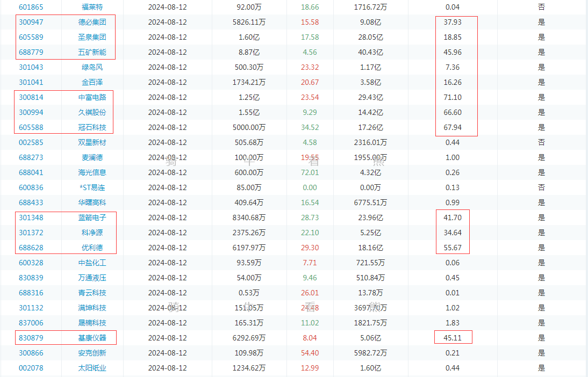
Task: Select the 双星新材 stock name
Action: (92, 142)
